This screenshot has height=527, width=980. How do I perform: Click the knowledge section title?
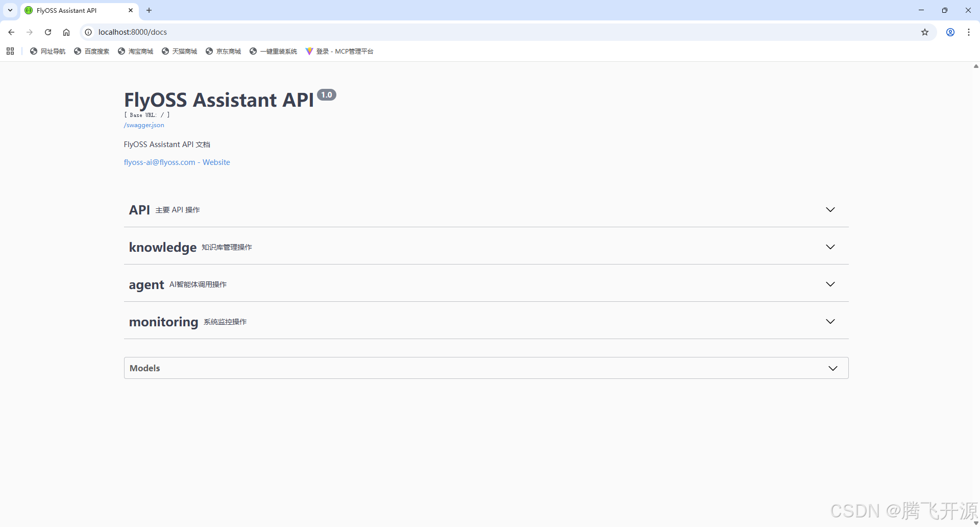point(163,247)
